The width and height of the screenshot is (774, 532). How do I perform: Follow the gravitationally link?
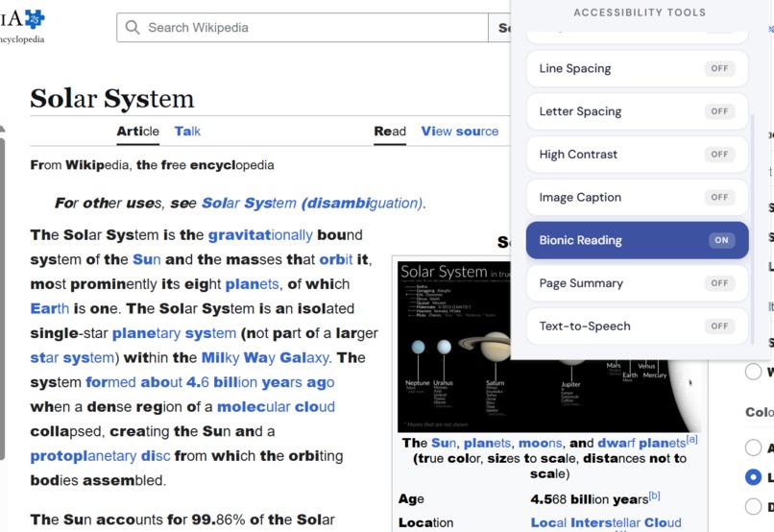point(260,235)
